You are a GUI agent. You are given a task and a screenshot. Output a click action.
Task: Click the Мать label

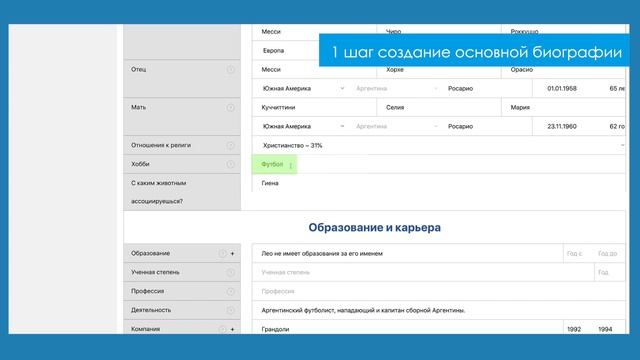point(138,107)
